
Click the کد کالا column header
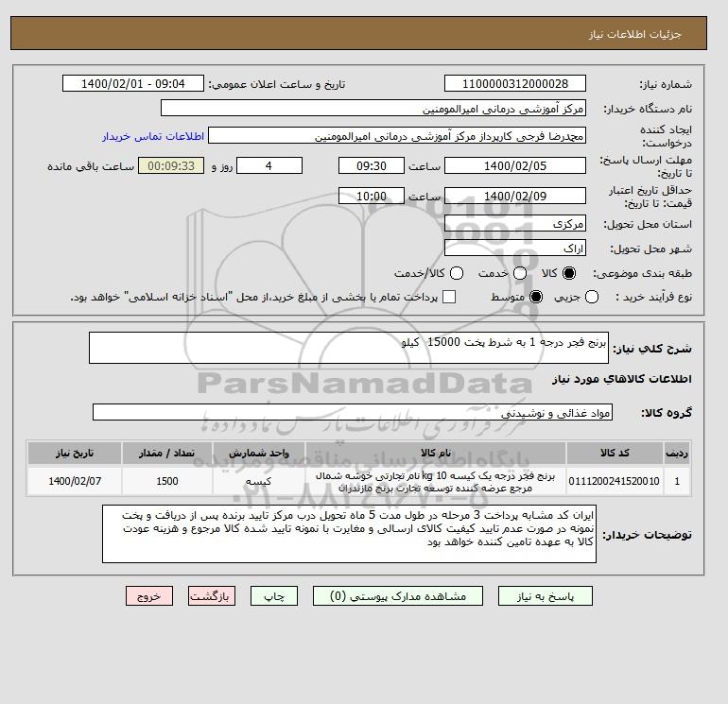(615, 454)
